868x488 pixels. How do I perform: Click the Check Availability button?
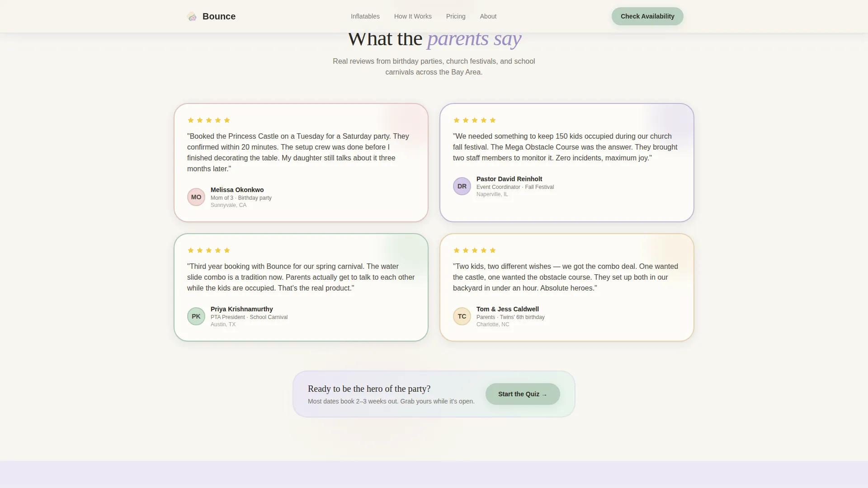click(x=647, y=16)
